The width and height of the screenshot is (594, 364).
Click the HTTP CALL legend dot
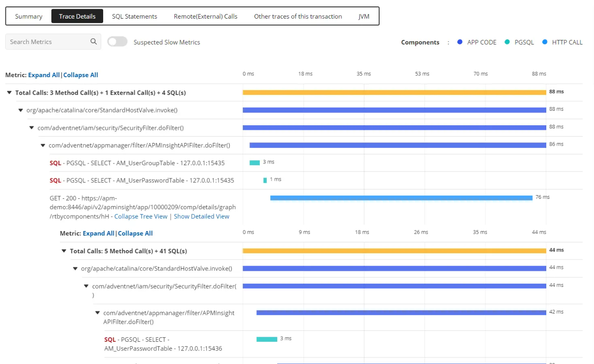coord(544,42)
